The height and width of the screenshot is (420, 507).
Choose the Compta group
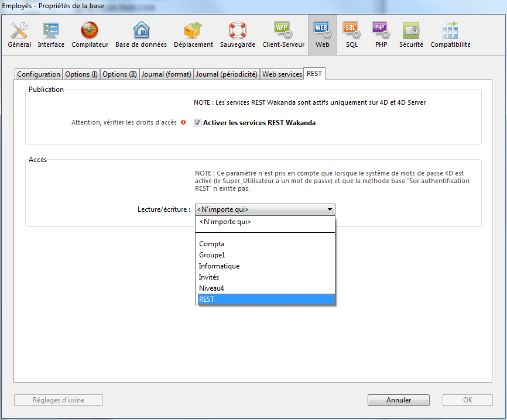click(266, 244)
